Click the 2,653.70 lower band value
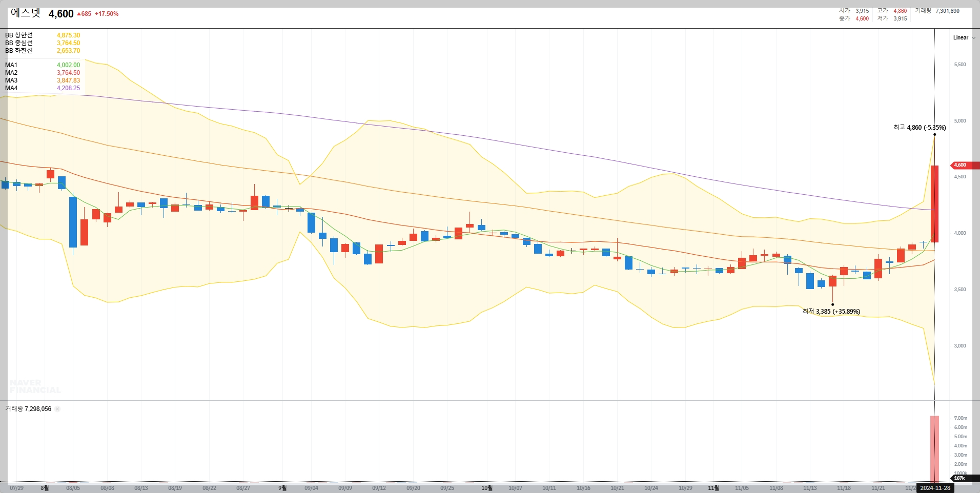The width and height of the screenshot is (980, 493). (x=68, y=51)
